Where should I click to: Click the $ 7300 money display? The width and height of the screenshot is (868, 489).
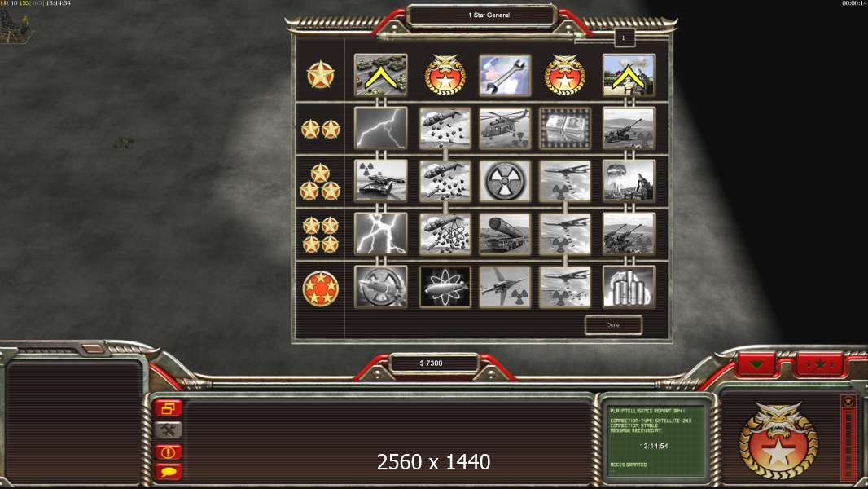click(432, 363)
